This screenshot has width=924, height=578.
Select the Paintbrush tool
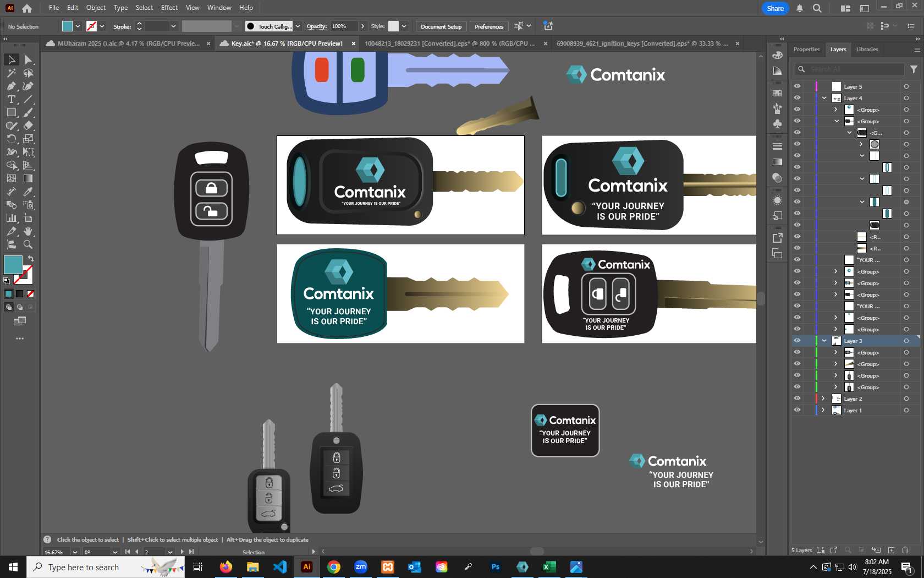[x=28, y=112]
